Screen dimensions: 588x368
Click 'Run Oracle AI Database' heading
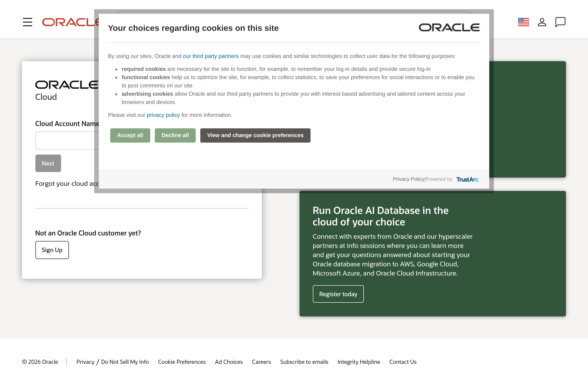pos(381,216)
